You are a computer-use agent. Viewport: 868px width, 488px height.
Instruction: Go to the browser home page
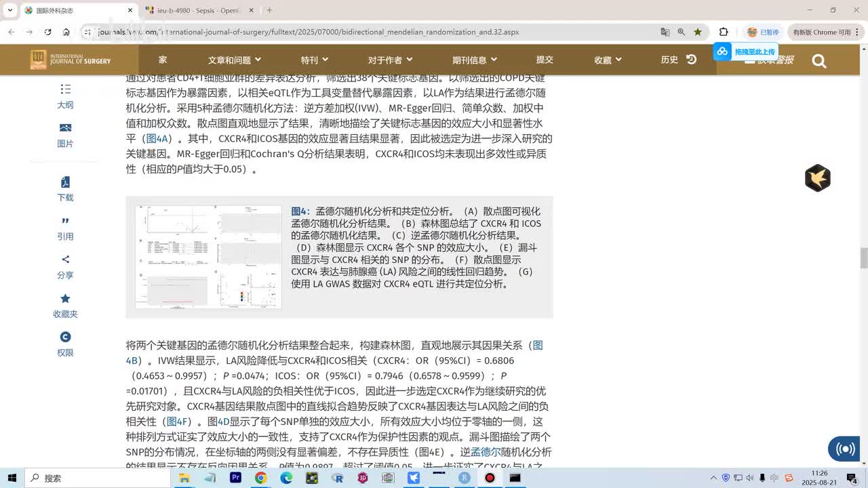pos(66,32)
